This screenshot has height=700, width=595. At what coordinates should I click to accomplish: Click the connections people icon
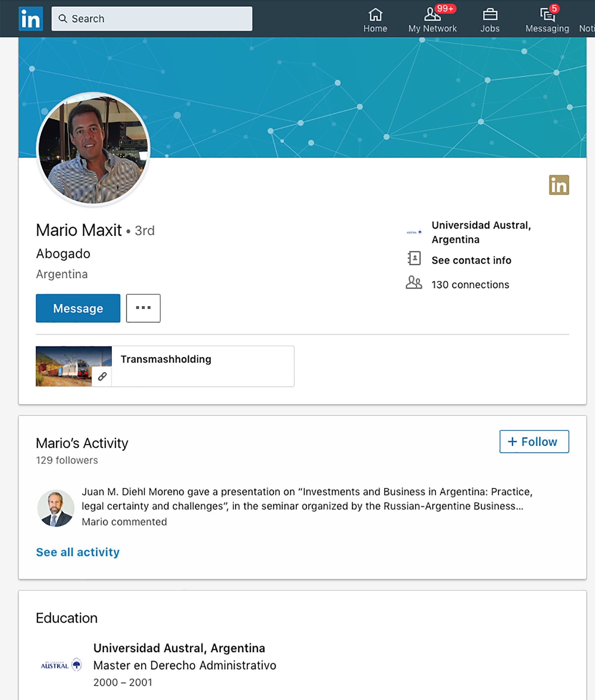coord(414,284)
